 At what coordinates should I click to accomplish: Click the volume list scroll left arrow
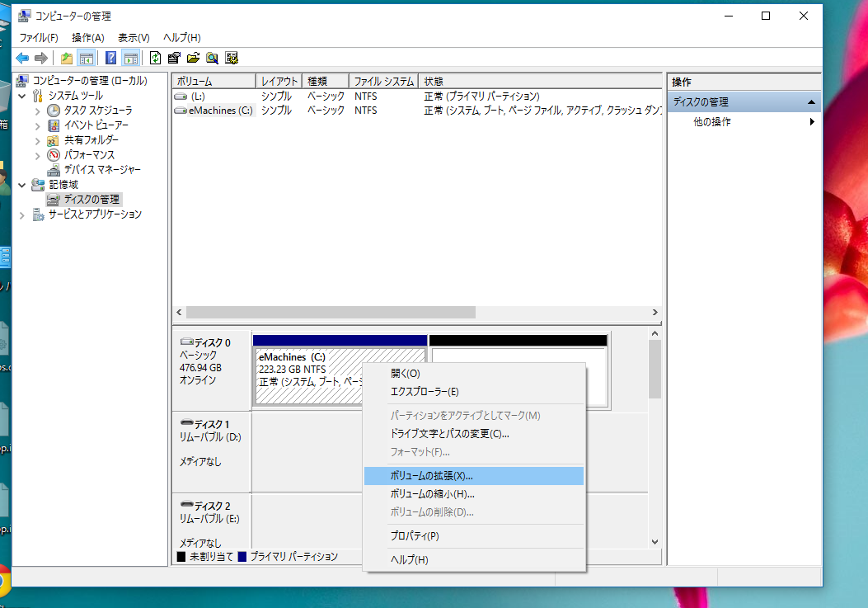[179, 312]
